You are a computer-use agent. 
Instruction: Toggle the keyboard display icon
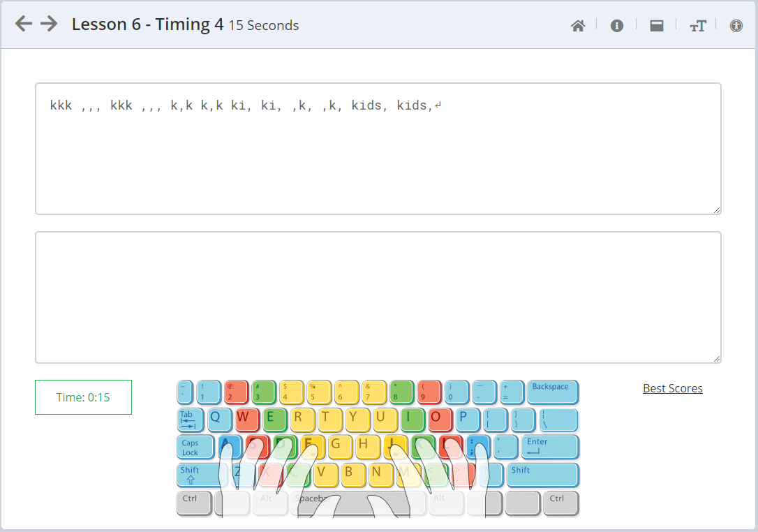tap(656, 24)
